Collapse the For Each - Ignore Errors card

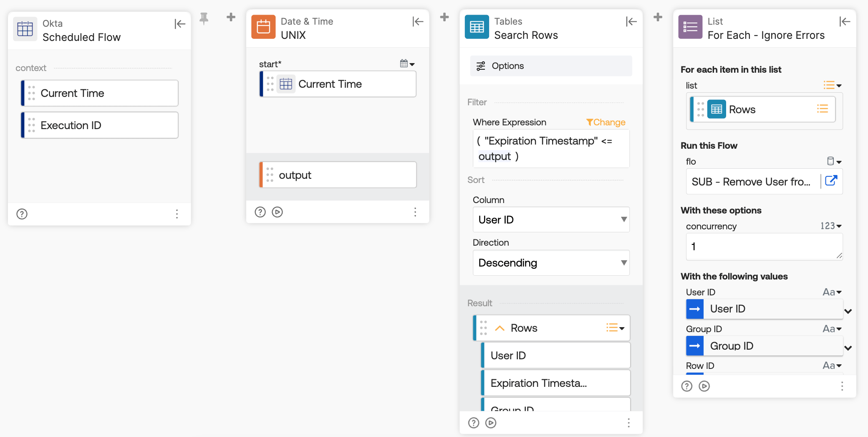(x=845, y=22)
